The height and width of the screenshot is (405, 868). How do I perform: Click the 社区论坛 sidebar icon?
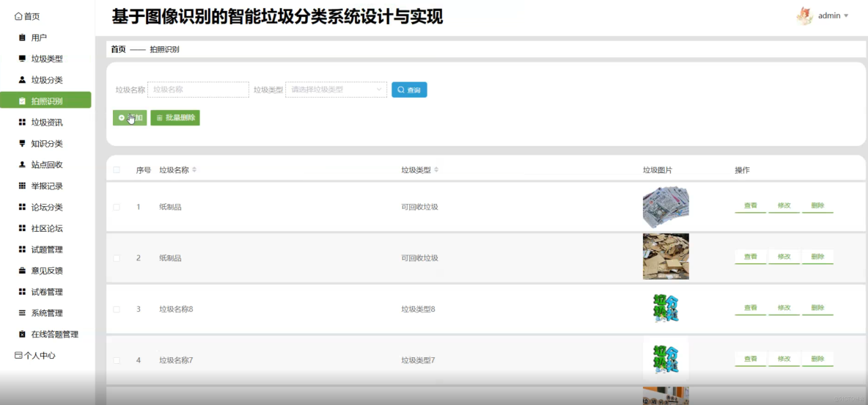click(22, 228)
